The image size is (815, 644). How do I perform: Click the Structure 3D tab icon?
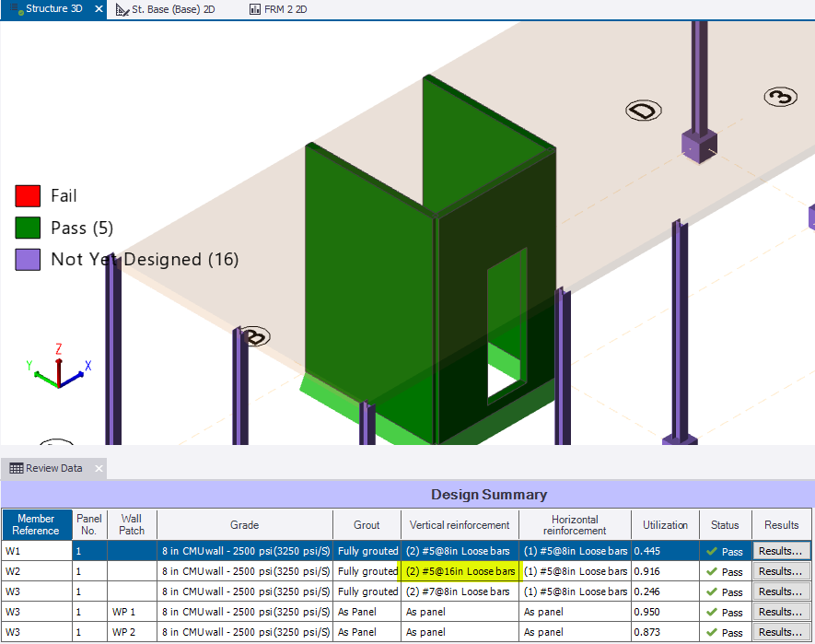click(x=17, y=8)
